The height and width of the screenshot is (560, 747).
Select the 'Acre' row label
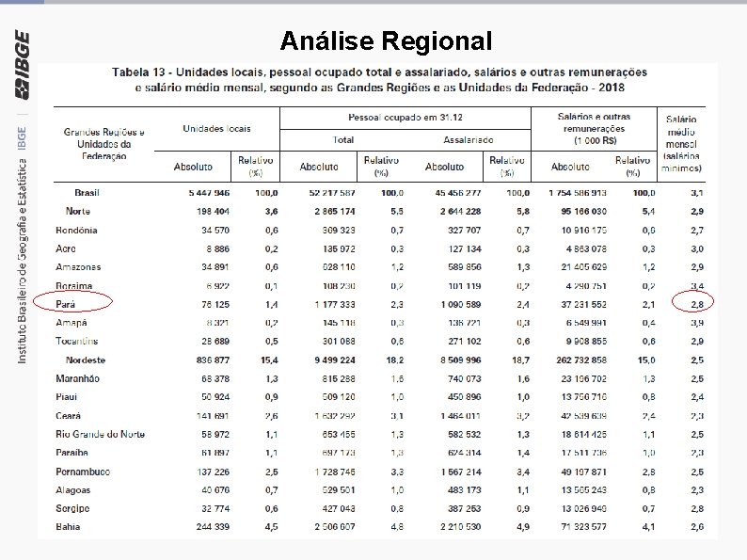tap(65, 248)
